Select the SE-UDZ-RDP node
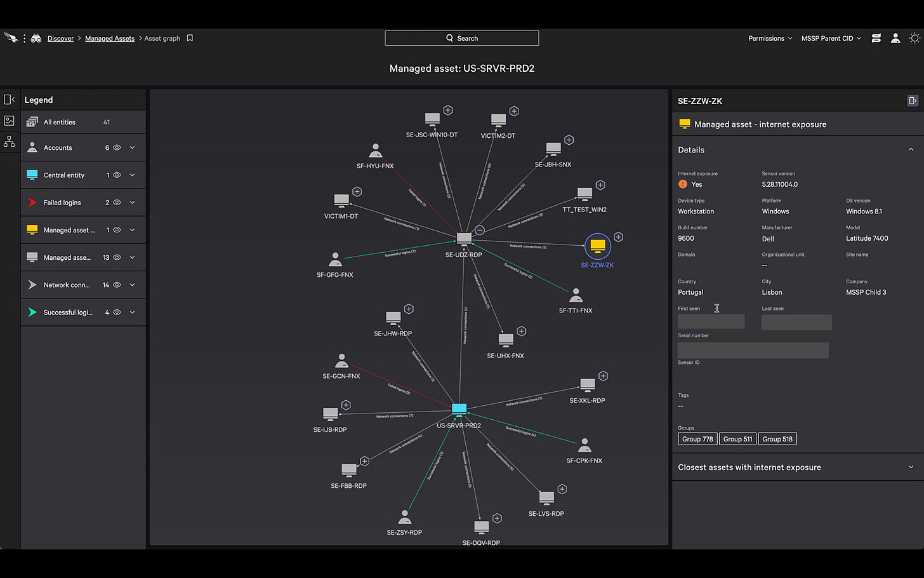 (x=464, y=239)
